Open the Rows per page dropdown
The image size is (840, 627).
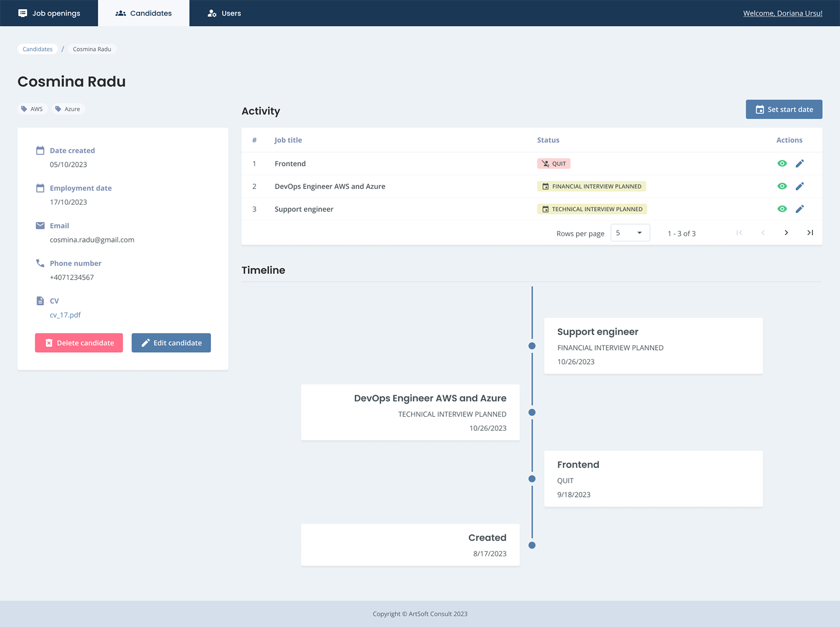630,233
